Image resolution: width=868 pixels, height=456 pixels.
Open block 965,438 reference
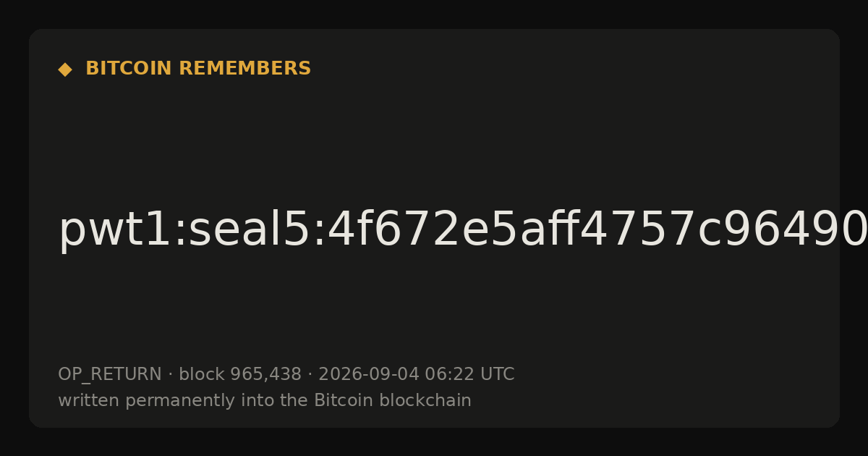click(240, 374)
